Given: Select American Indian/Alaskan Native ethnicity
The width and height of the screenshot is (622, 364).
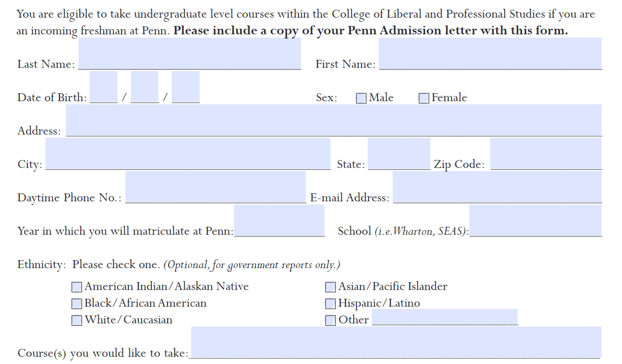Looking at the screenshot, I should coord(77,287).
